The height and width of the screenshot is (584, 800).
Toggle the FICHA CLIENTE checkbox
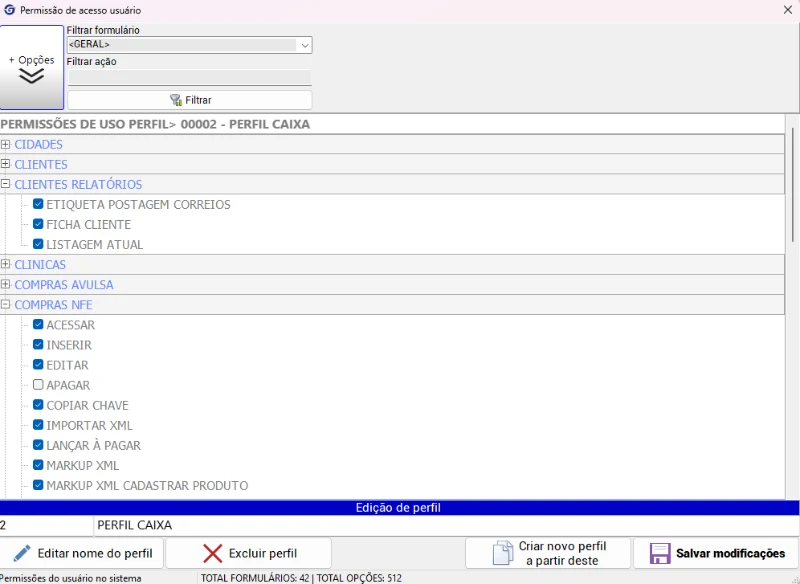click(38, 224)
